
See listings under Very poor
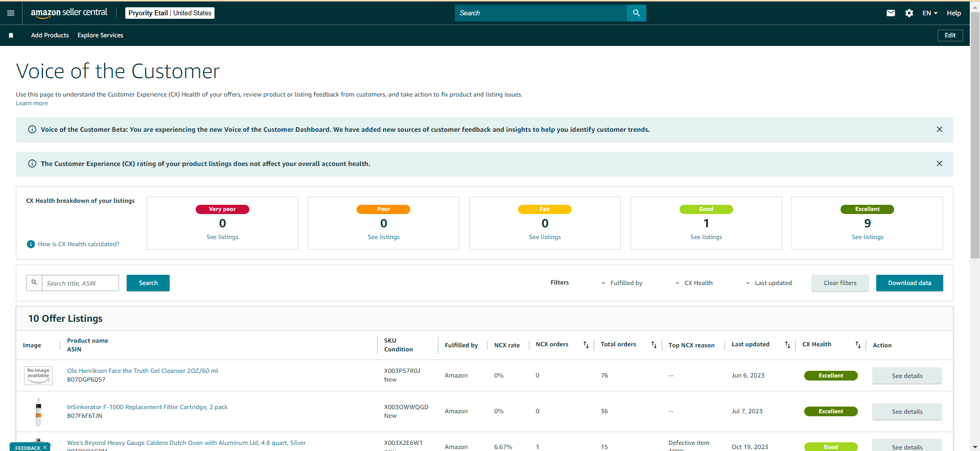[x=222, y=237]
